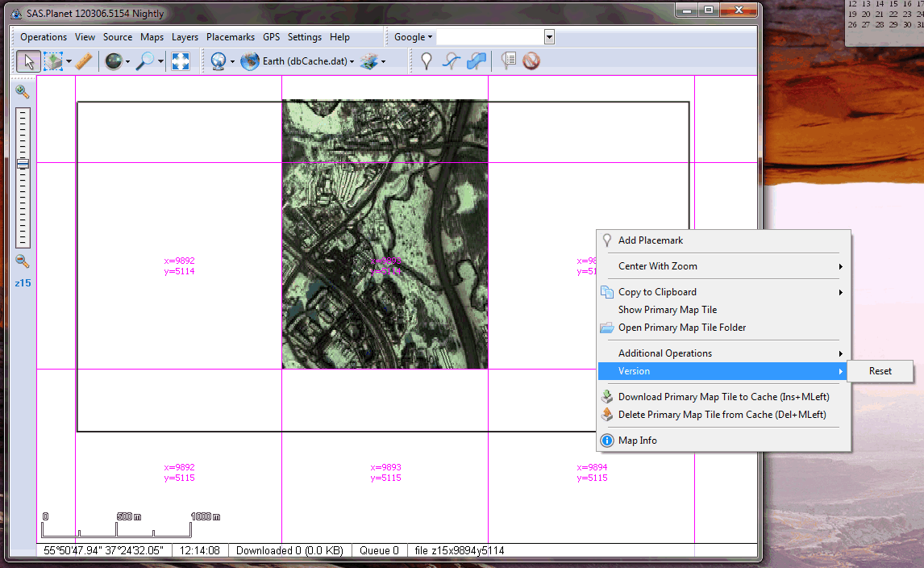
Task: Click the hide all placemarks icon
Action: (x=531, y=61)
